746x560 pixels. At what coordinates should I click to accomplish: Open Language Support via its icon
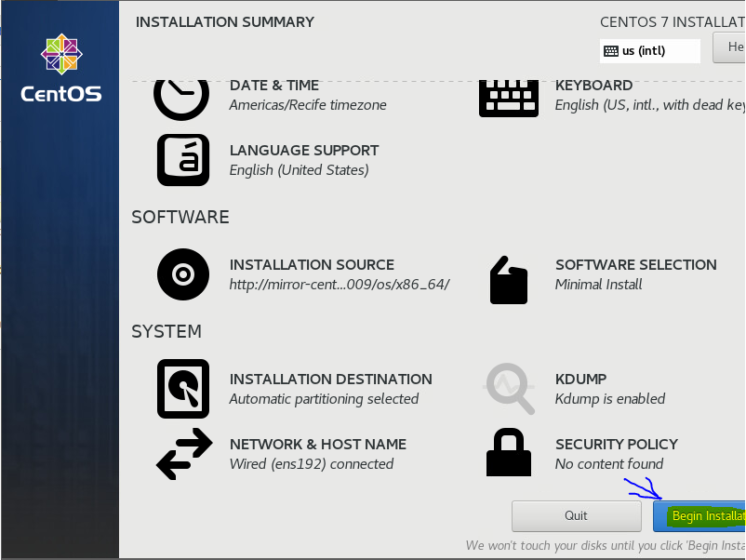point(182,160)
